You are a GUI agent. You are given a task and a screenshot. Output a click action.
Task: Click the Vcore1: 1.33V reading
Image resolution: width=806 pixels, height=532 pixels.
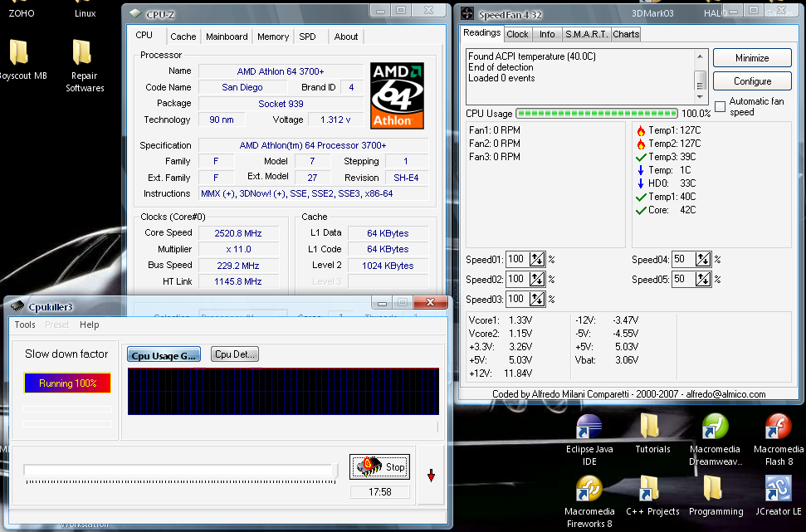(499, 320)
